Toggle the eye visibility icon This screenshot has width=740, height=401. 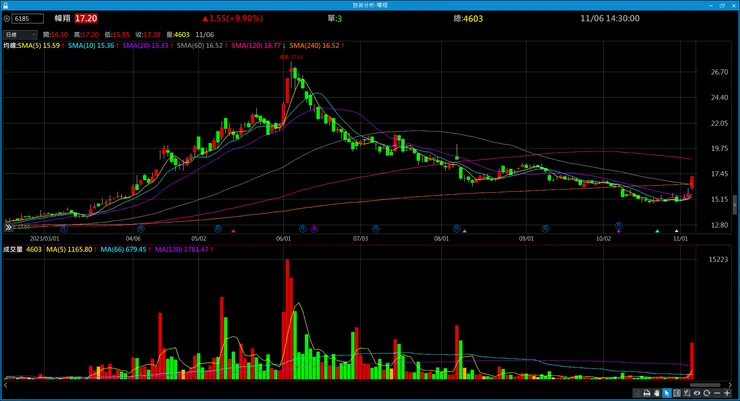pos(697,393)
